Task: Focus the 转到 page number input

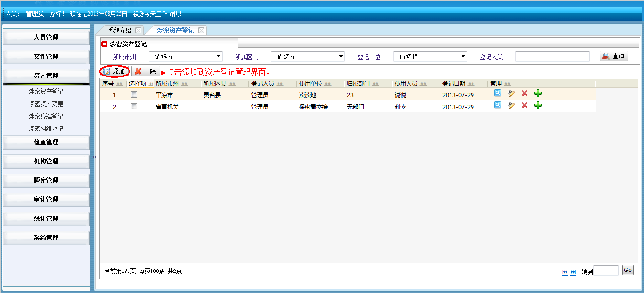Action: pyautogui.click(x=606, y=271)
